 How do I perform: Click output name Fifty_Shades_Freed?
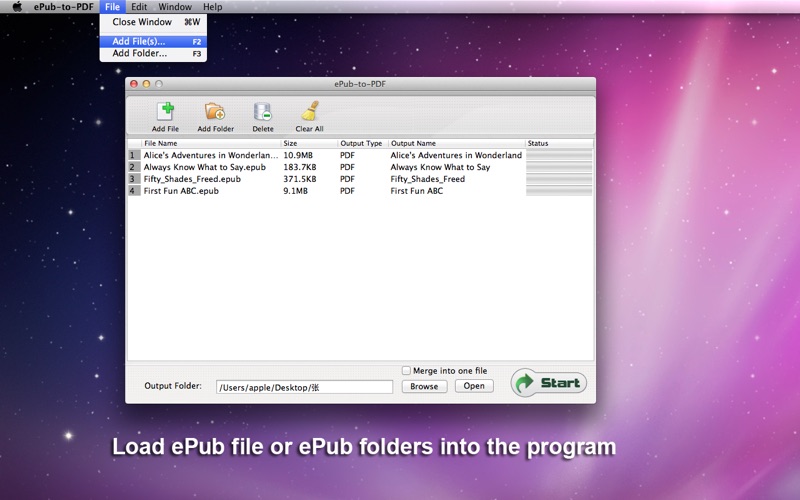pyautogui.click(x=428, y=179)
